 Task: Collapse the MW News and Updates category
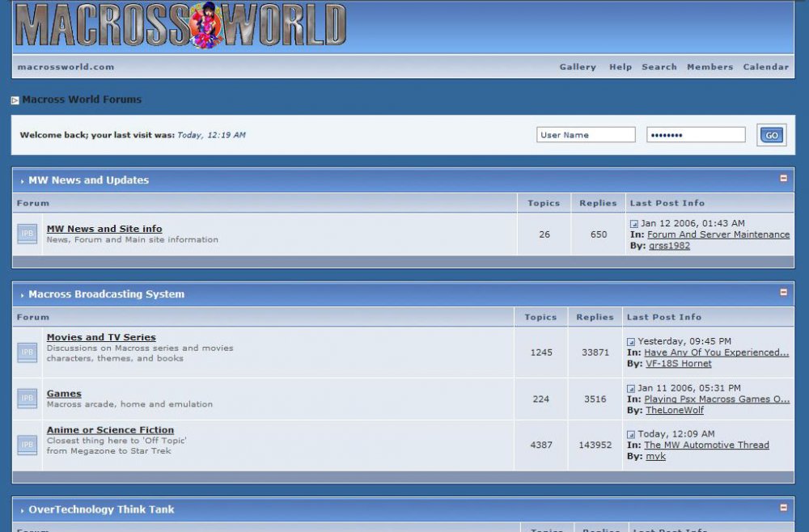click(784, 179)
